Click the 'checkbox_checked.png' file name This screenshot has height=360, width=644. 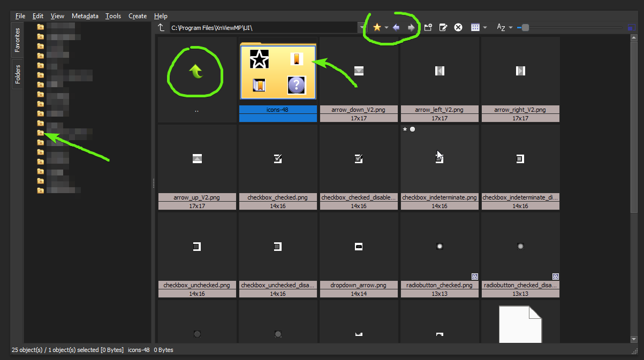coord(278,197)
